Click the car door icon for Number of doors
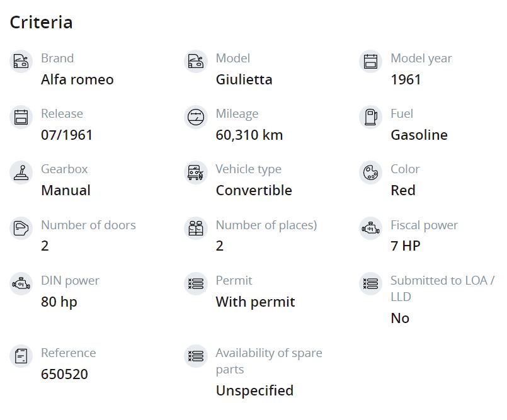 click(x=21, y=229)
